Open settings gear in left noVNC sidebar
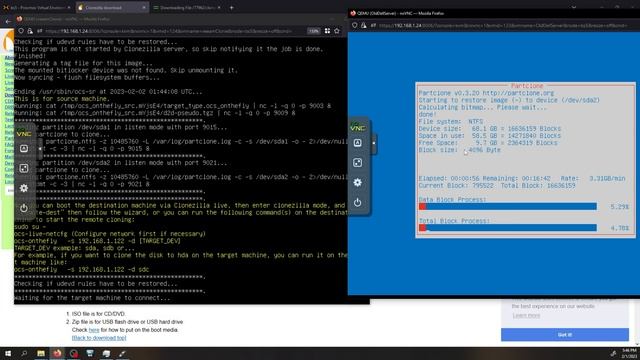 click(24, 188)
